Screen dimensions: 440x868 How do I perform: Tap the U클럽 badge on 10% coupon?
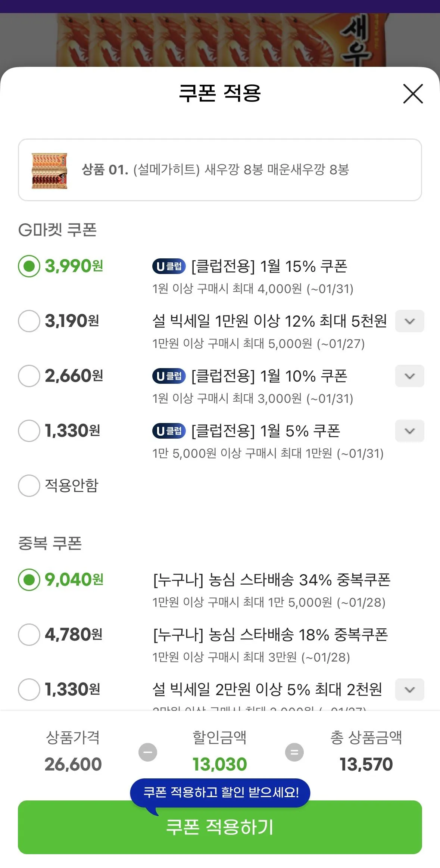169,376
